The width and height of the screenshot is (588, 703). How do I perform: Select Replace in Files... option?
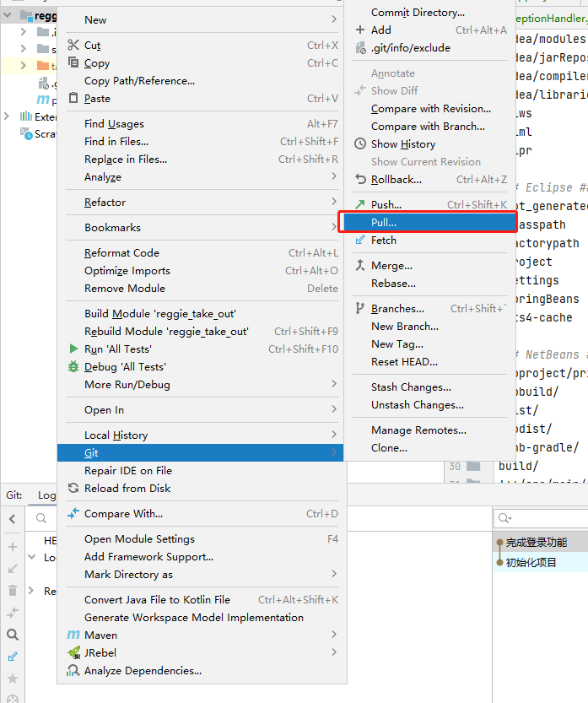[202, 159]
